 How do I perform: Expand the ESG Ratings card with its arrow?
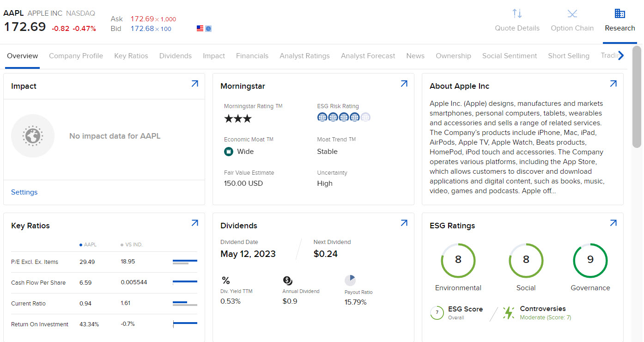pos(613,223)
